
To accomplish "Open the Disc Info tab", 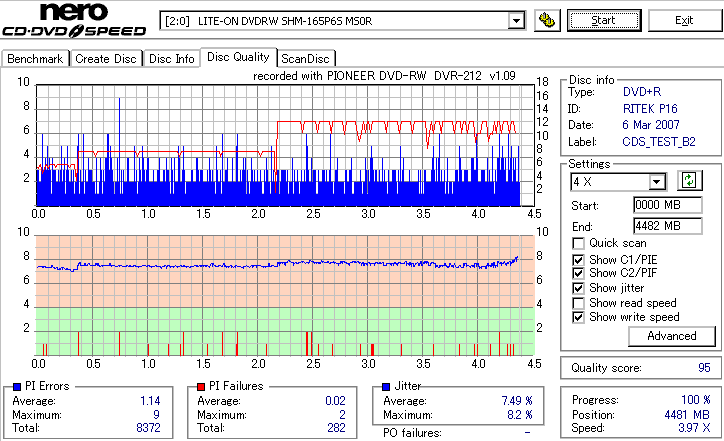I will pos(171,59).
